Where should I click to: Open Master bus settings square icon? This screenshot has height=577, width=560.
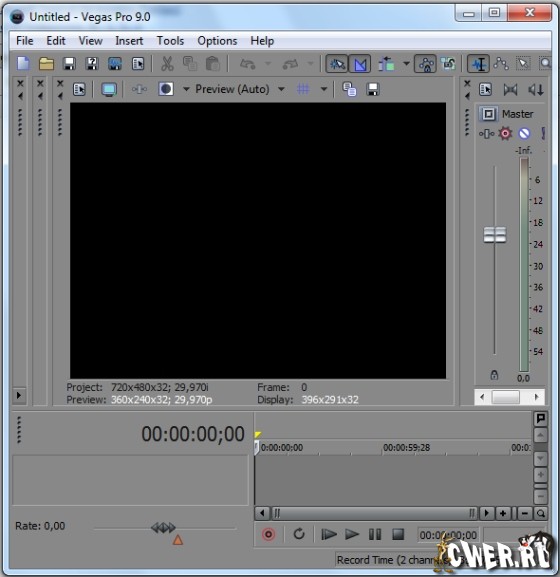(489, 114)
